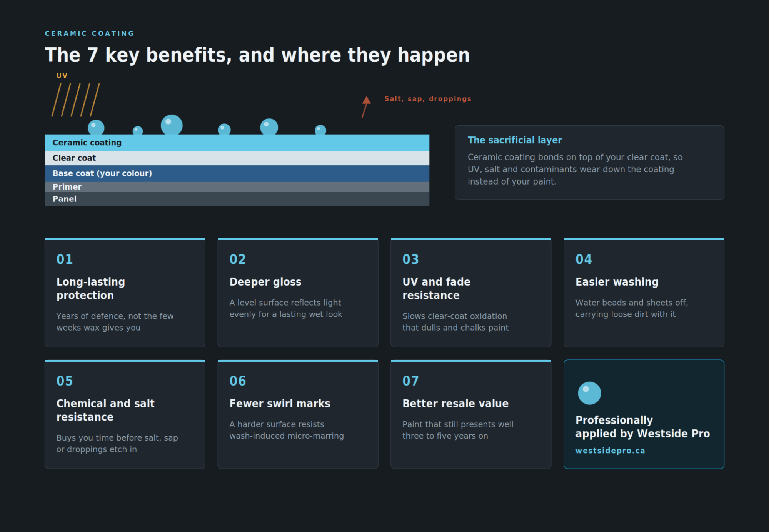
Task: Click the water droplet in Westside Pro card
Action: (x=589, y=393)
